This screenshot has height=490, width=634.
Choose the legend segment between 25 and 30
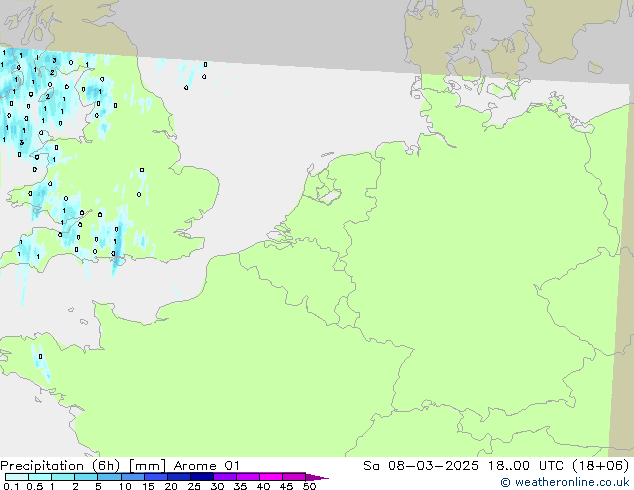pos(205,477)
